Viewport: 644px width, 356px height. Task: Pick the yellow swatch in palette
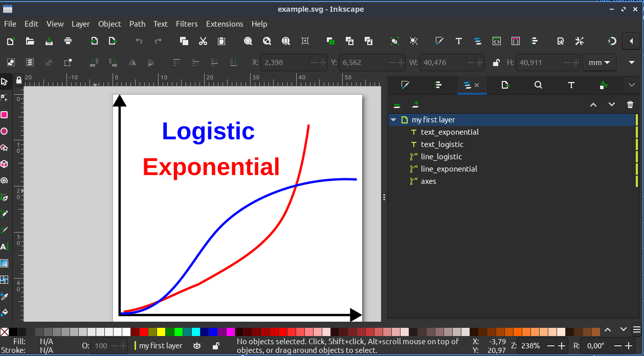[x=161, y=332]
